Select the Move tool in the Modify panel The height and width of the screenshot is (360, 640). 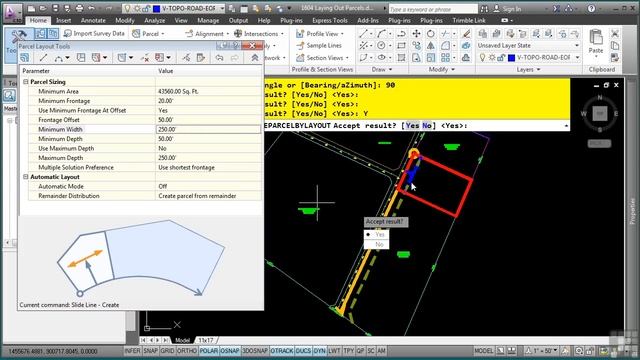pyautogui.click(x=416, y=34)
